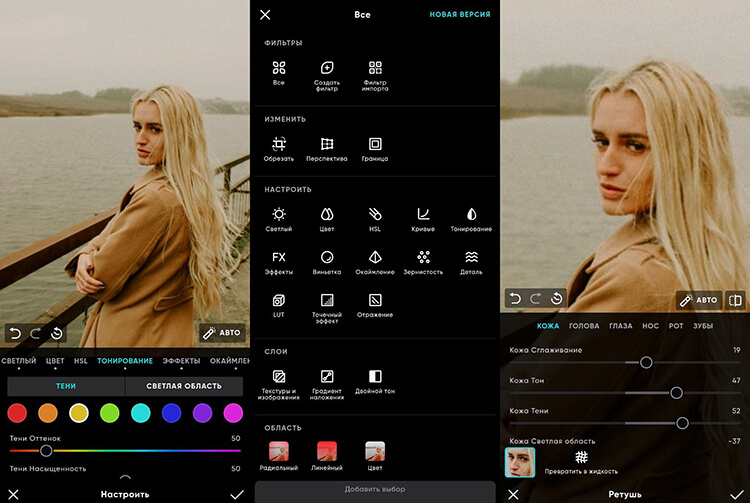Choose the Граница border tool

point(375,144)
